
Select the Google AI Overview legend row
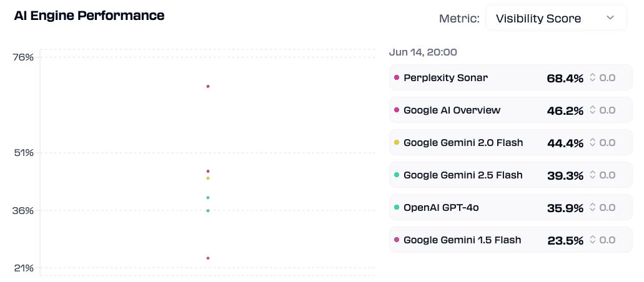[510, 110]
